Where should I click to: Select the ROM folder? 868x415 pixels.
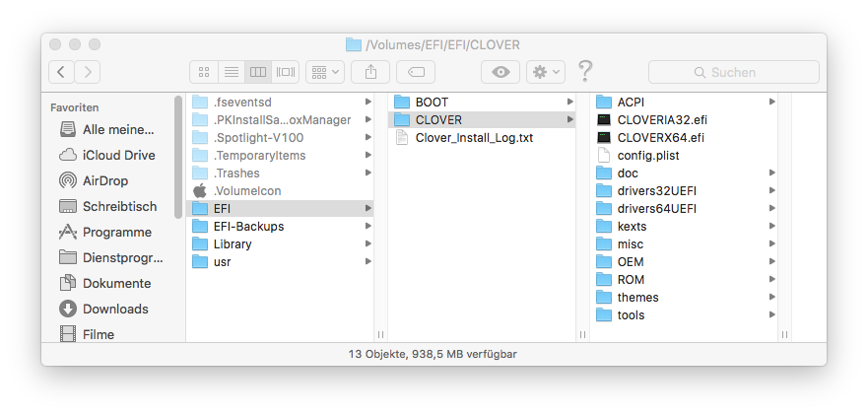click(x=684, y=279)
